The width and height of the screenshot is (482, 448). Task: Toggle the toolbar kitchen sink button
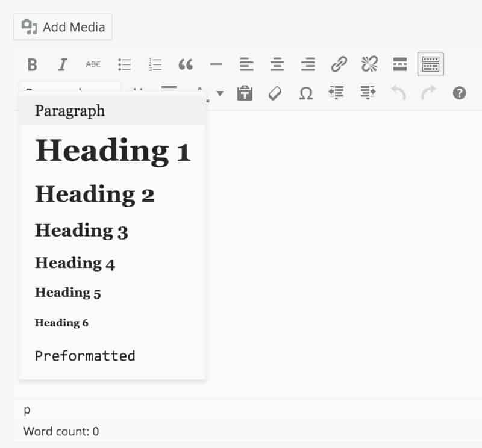pos(430,64)
